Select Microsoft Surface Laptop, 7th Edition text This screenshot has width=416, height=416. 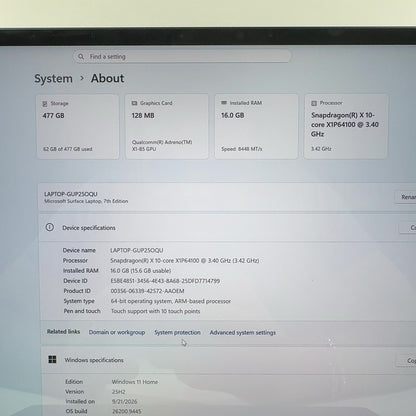[x=86, y=201]
